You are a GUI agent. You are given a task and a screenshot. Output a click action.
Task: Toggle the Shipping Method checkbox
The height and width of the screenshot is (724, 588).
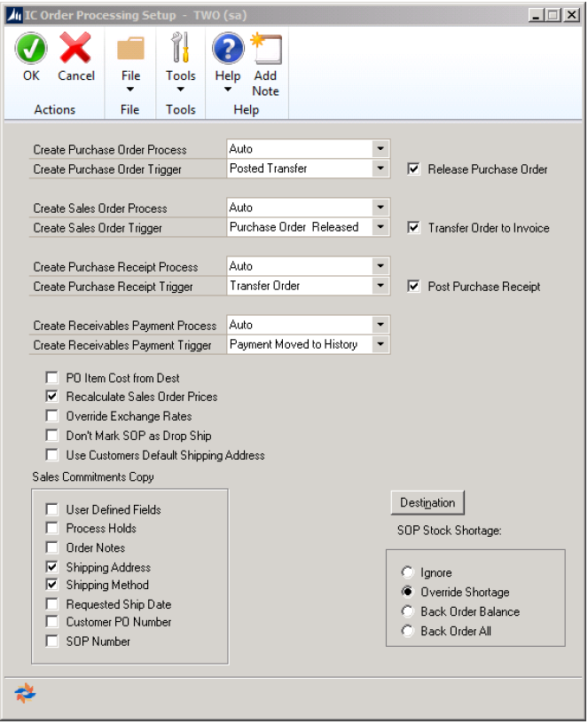click(52, 586)
